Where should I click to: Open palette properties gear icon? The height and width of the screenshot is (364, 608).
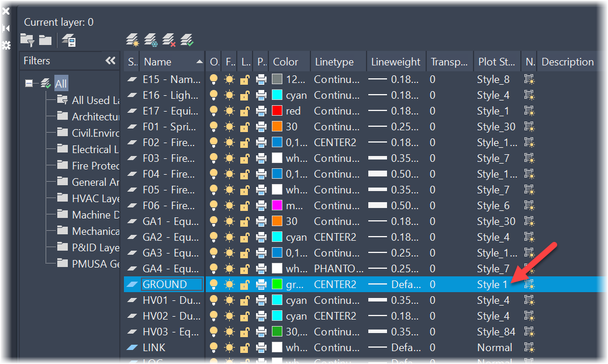pyautogui.click(x=6, y=46)
